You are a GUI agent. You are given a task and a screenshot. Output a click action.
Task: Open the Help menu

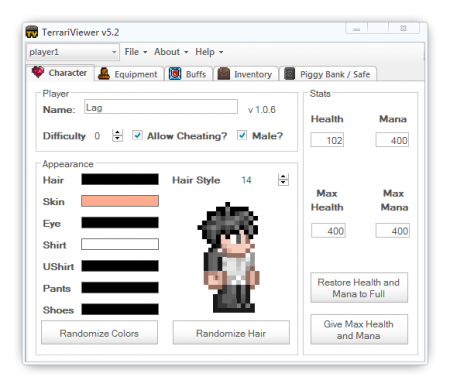(209, 52)
